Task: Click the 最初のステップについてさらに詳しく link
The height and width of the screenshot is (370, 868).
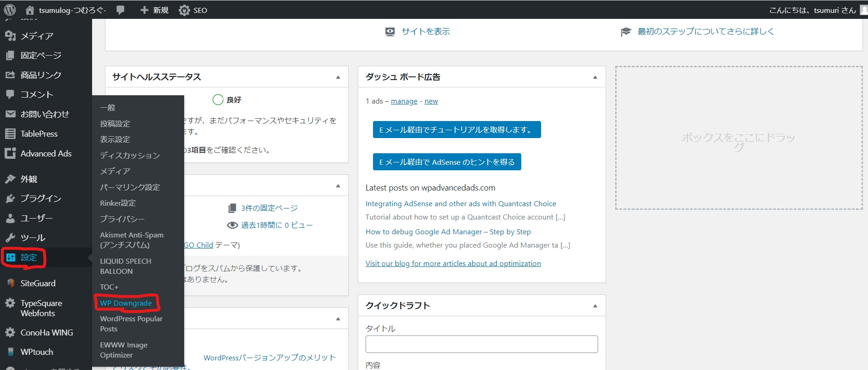Action: [x=705, y=31]
